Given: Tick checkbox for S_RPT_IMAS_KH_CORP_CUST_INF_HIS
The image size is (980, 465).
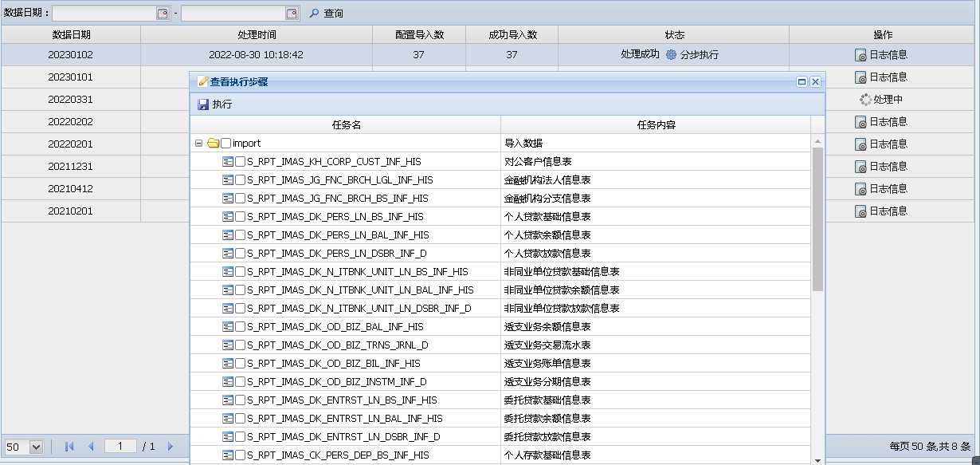Looking at the screenshot, I should (x=240, y=162).
